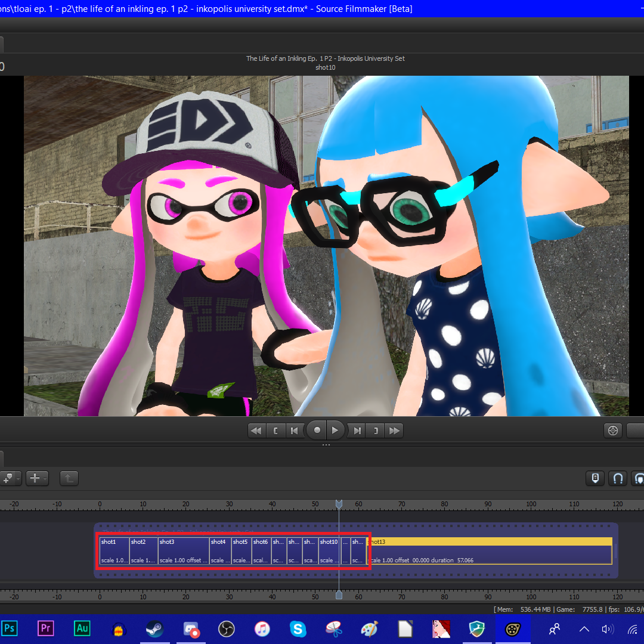Set the loop out-point bracket
Image resolution: width=644 pixels, height=644 pixels.
[375, 430]
